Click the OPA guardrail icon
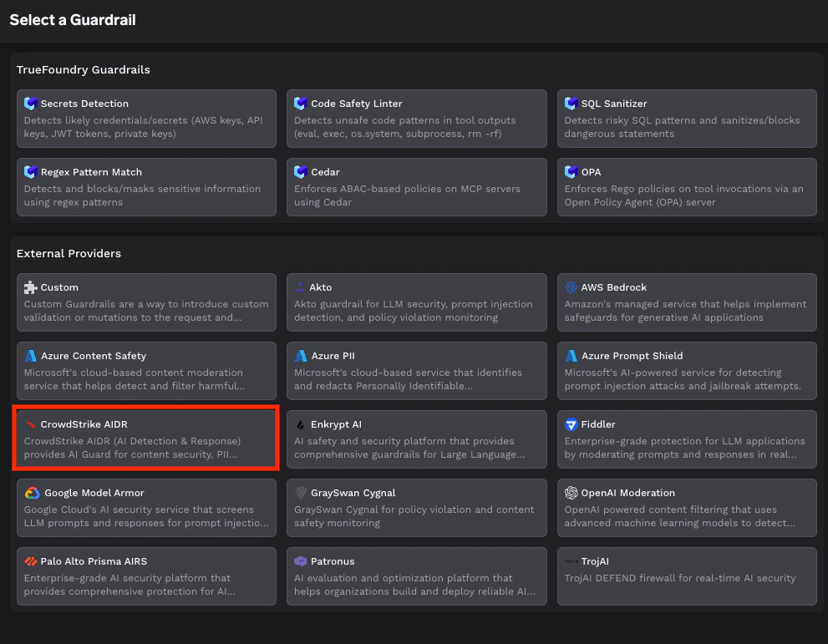Screen dimensions: 828x644 571,172
